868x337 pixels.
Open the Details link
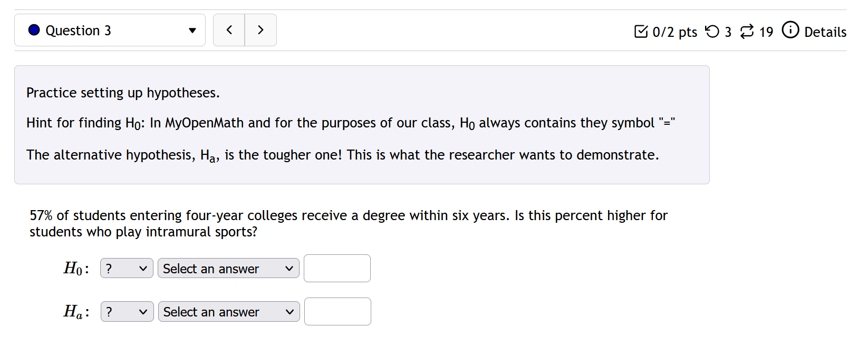point(825,32)
